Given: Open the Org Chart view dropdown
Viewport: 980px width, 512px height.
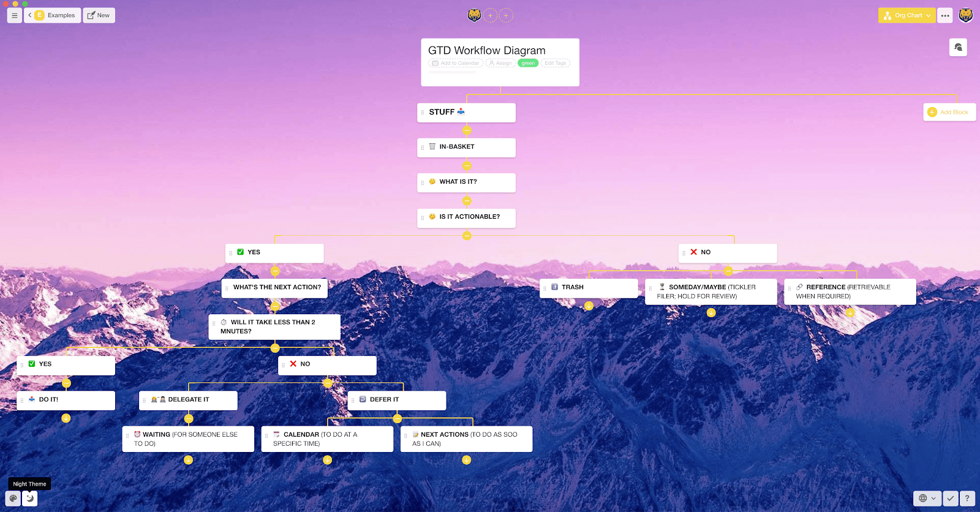Looking at the screenshot, I should pyautogui.click(x=907, y=15).
